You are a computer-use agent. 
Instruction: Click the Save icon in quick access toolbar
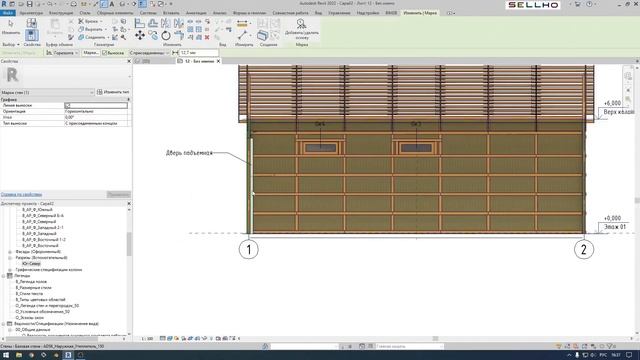[x=29, y=4]
